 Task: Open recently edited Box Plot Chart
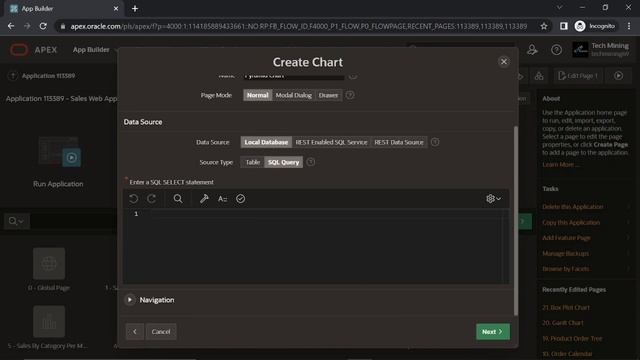566,307
